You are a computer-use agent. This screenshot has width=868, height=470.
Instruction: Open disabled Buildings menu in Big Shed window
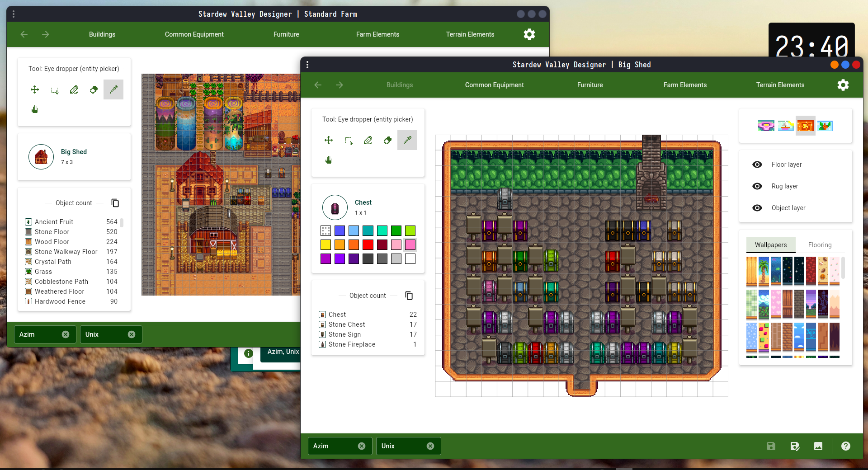[400, 85]
